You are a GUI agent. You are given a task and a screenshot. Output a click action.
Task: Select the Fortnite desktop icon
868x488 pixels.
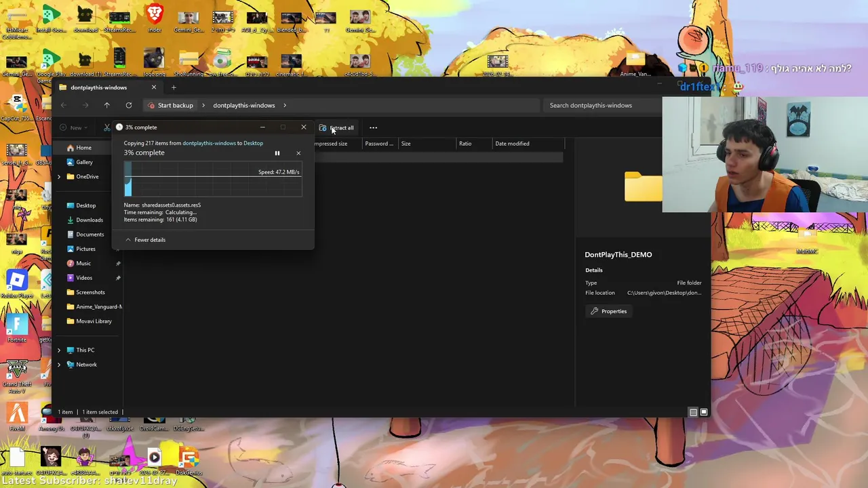coord(17,328)
